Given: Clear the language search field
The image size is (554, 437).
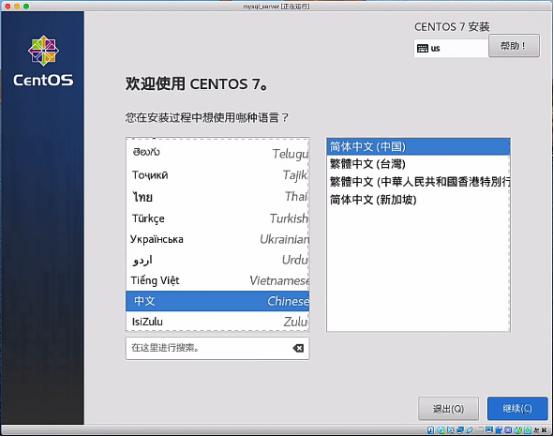Looking at the screenshot, I should 298,348.
